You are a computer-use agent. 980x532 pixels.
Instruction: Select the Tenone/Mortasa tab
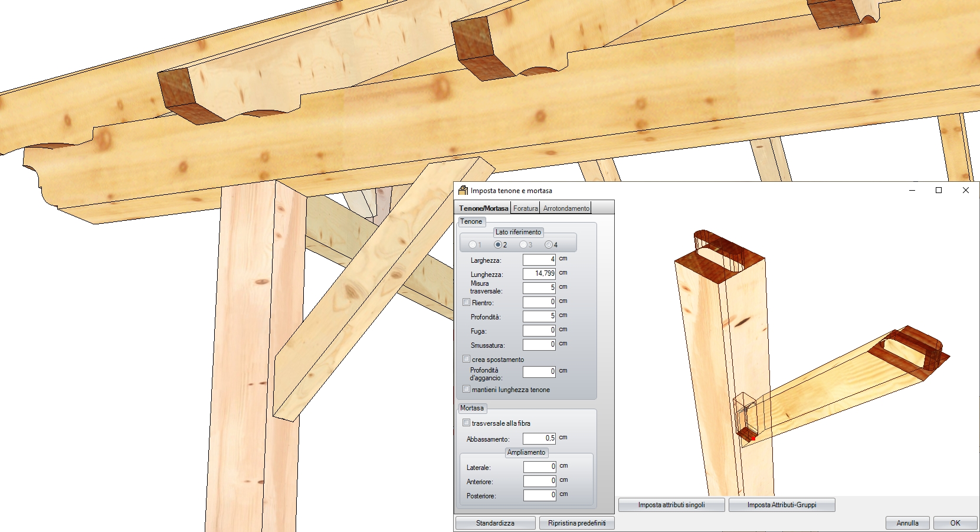coord(483,208)
